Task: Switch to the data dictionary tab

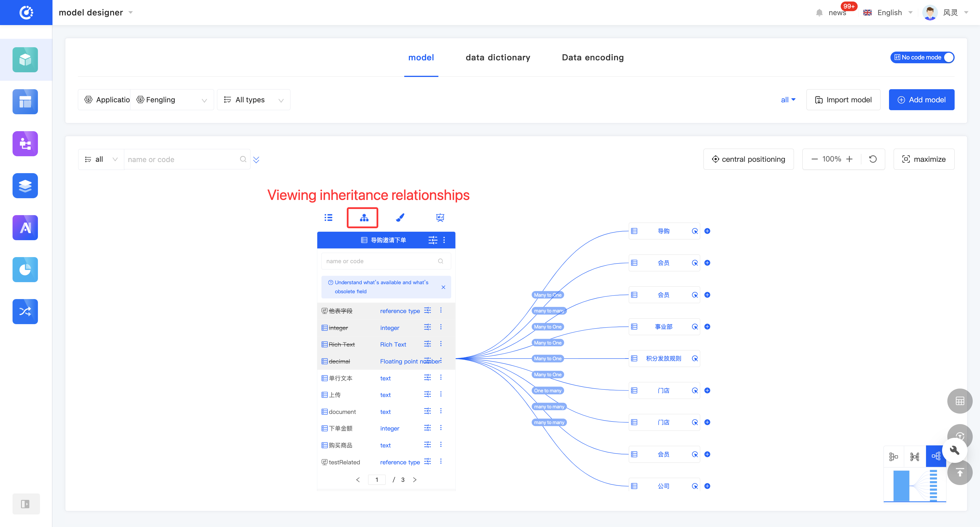Action: point(498,57)
